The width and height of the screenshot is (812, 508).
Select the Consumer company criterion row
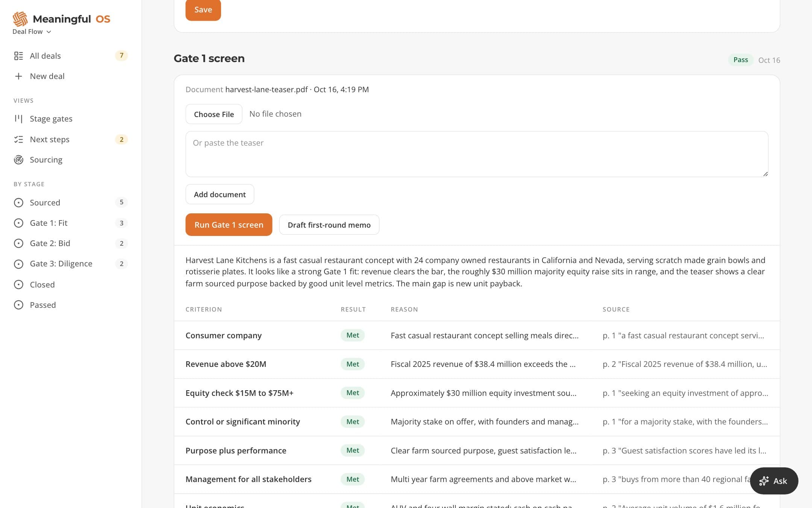coord(477,335)
